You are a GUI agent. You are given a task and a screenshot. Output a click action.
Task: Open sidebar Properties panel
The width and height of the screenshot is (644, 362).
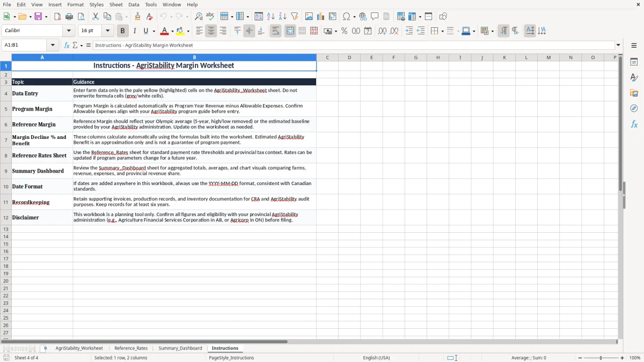634,62
